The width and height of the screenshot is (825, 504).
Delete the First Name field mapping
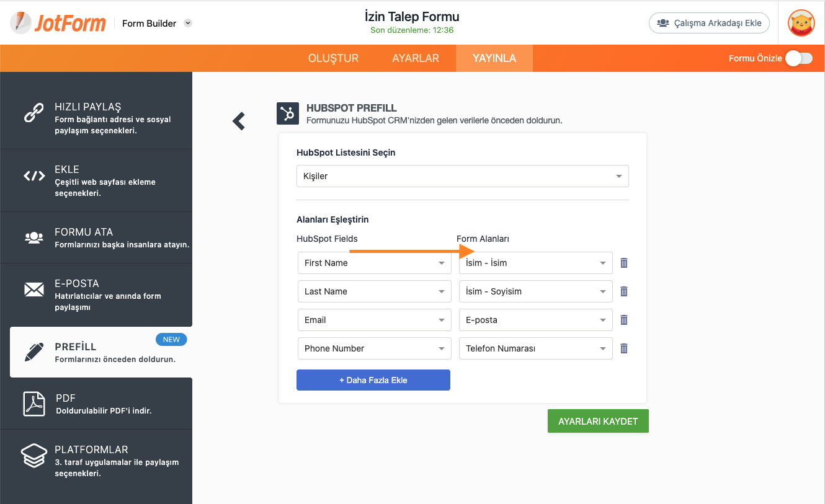coord(624,263)
